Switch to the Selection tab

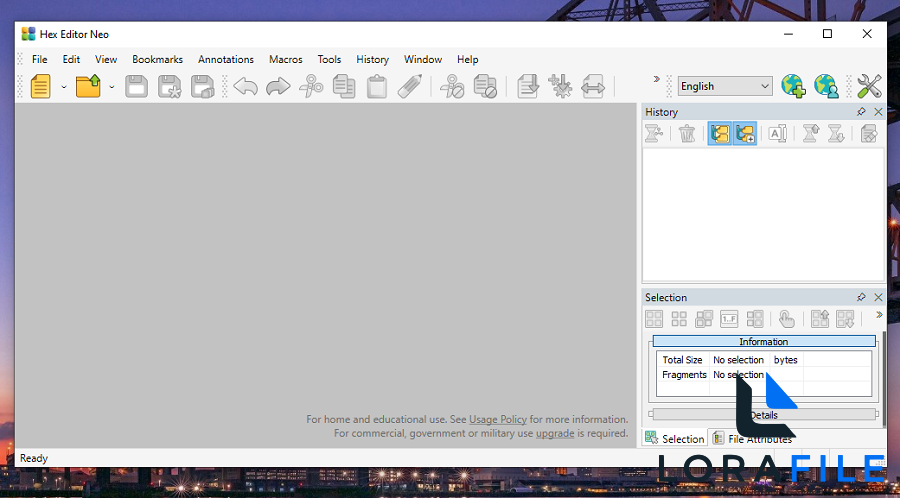point(675,438)
